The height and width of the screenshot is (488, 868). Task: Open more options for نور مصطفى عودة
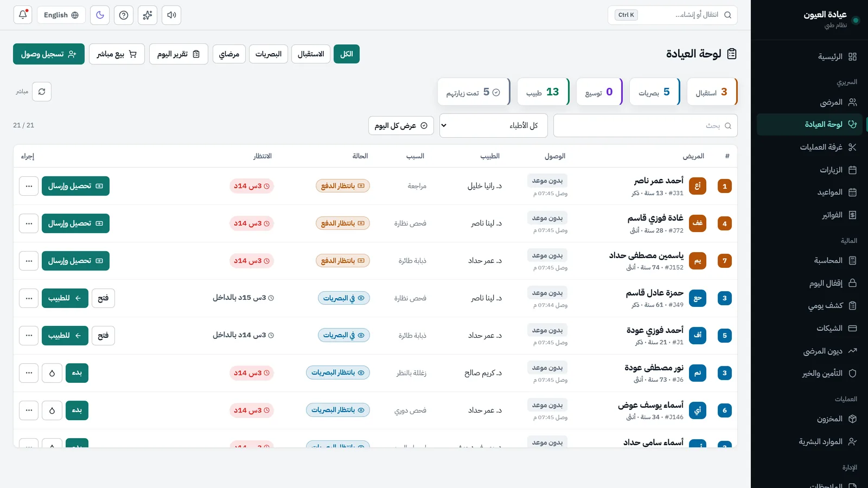pyautogui.click(x=29, y=373)
